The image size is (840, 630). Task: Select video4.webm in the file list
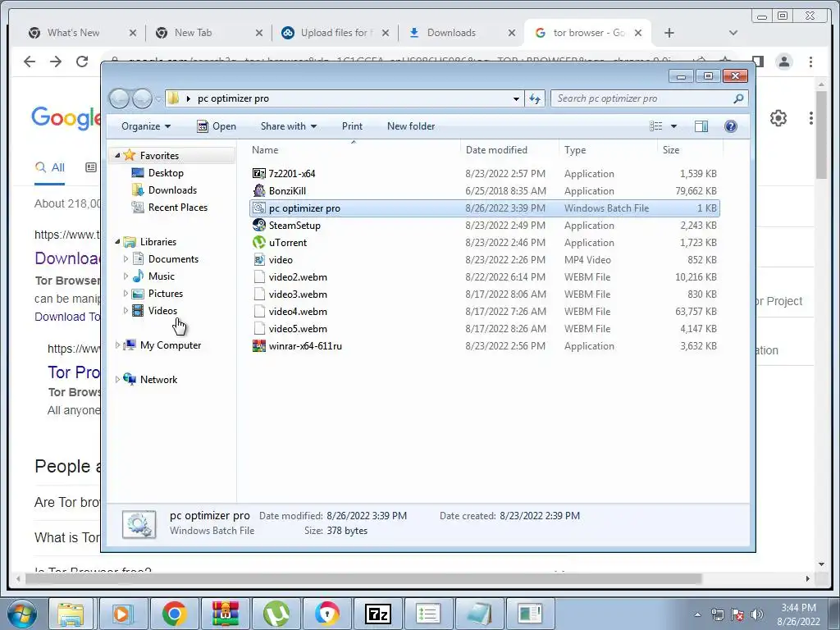click(x=298, y=311)
